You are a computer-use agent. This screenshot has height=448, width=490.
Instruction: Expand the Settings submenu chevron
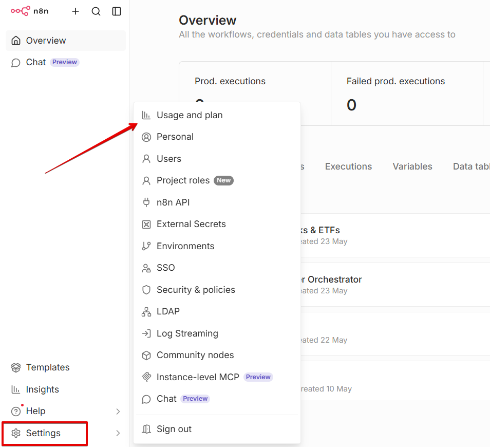[x=118, y=433]
